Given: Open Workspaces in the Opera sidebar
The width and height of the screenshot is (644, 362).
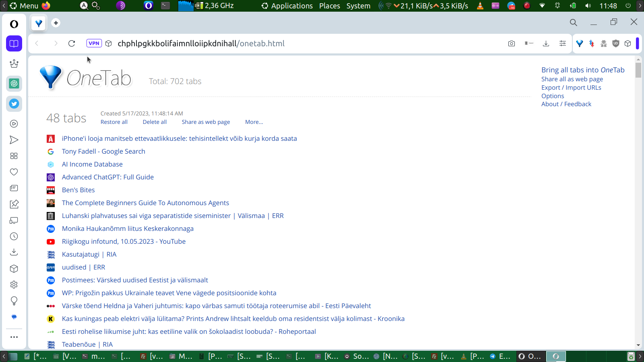Looking at the screenshot, I should click(x=14, y=43).
